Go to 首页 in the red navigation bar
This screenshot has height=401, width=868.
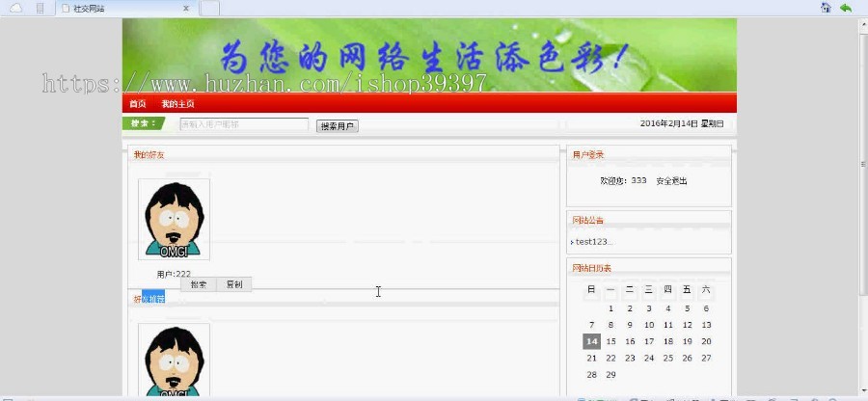(137, 104)
